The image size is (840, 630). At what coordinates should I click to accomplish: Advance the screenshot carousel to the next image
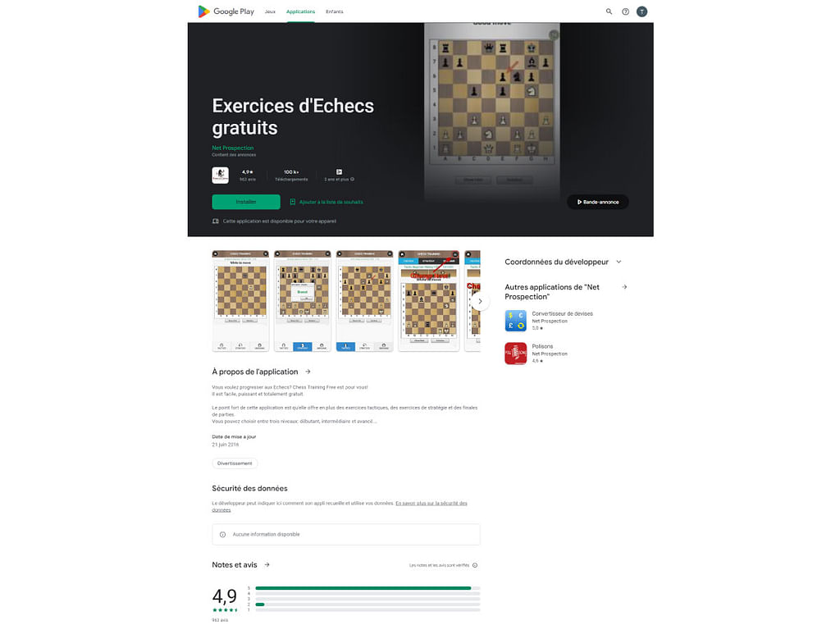480,301
